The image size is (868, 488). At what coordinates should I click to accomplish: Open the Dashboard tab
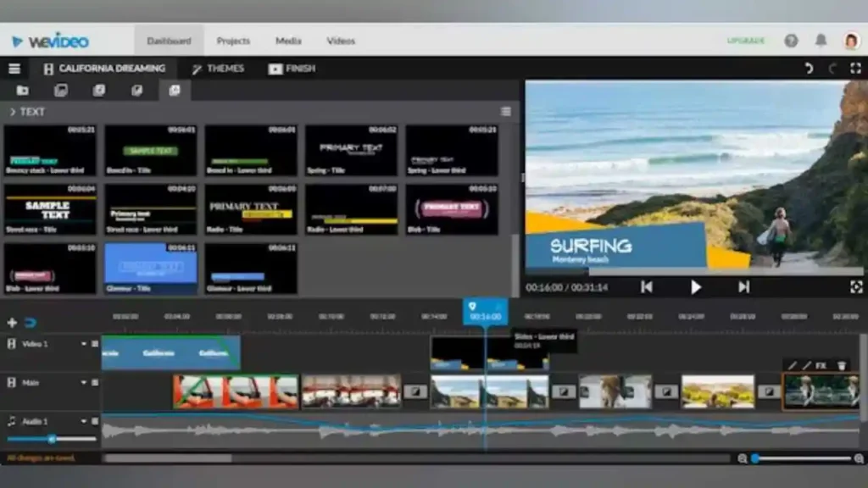pos(169,41)
